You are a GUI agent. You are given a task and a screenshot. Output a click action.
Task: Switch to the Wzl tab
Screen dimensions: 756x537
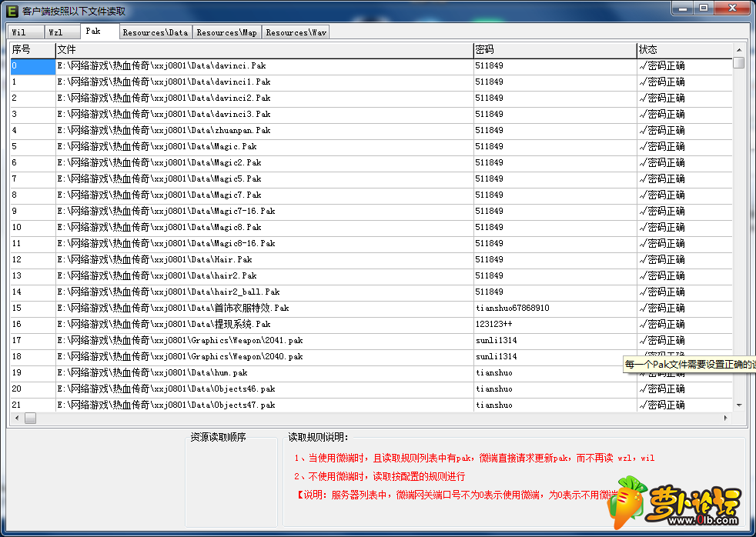(x=62, y=32)
